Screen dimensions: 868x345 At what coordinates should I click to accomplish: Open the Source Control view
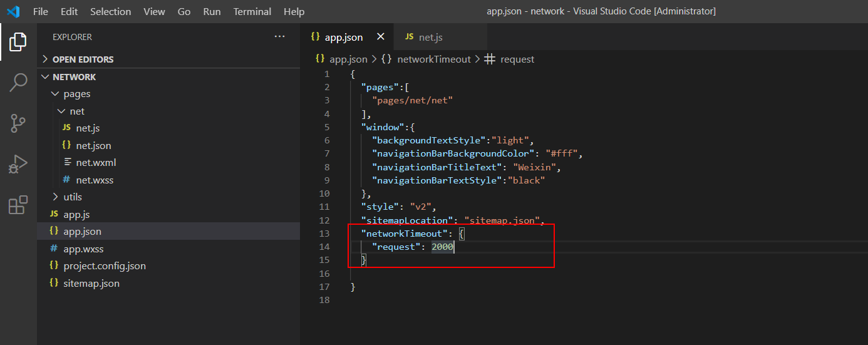(18, 123)
